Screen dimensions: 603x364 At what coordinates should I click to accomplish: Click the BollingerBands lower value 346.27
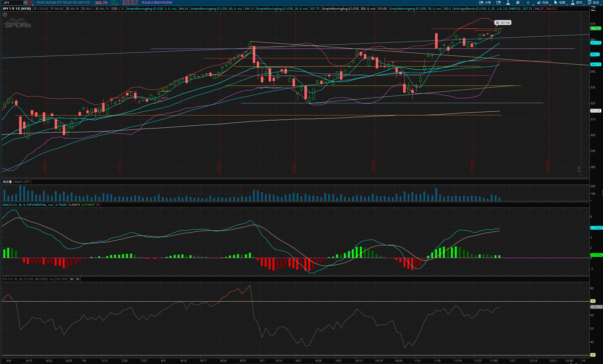pyautogui.click(x=539, y=9)
